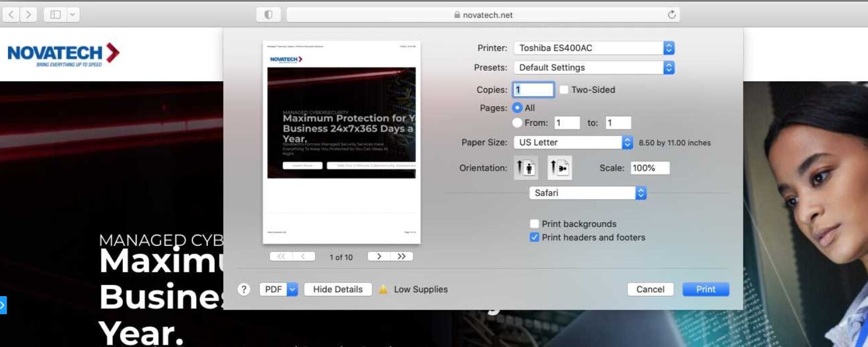
Task: Uncheck Print headers and footers
Action: [534, 237]
